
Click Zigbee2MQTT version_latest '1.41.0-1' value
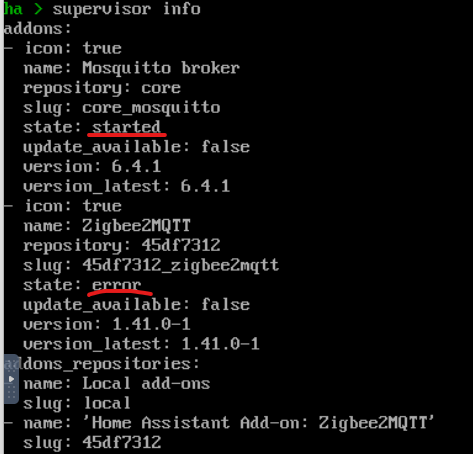point(220,344)
